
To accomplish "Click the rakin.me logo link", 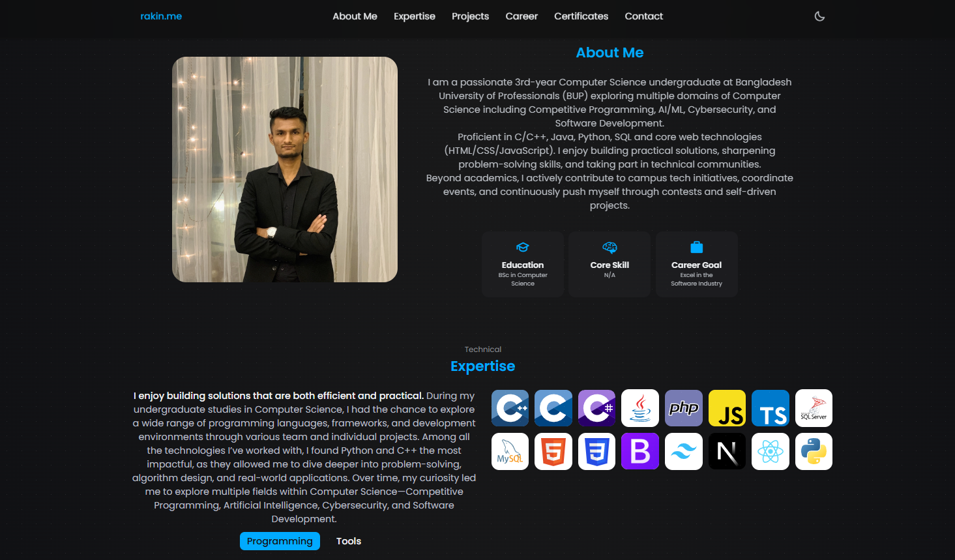I will click(161, 16).
